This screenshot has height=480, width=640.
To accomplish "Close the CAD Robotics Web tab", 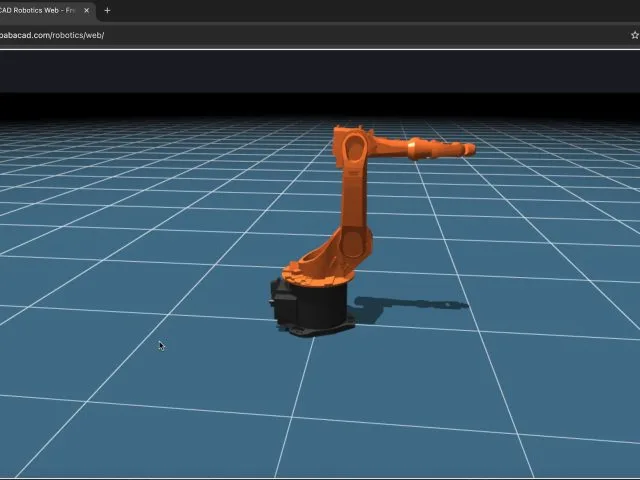I will point(87,11).
